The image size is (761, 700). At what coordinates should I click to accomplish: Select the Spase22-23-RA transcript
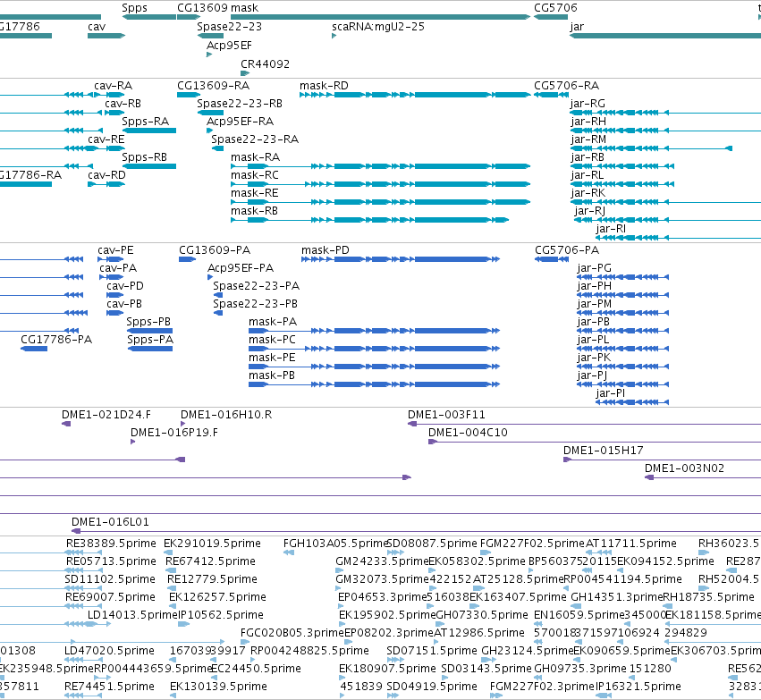coord(254,139)
